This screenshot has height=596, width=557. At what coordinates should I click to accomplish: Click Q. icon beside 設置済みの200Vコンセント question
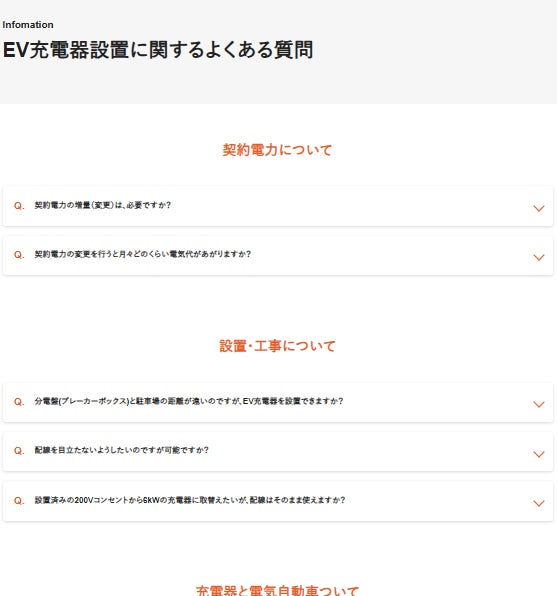(19, 501)
